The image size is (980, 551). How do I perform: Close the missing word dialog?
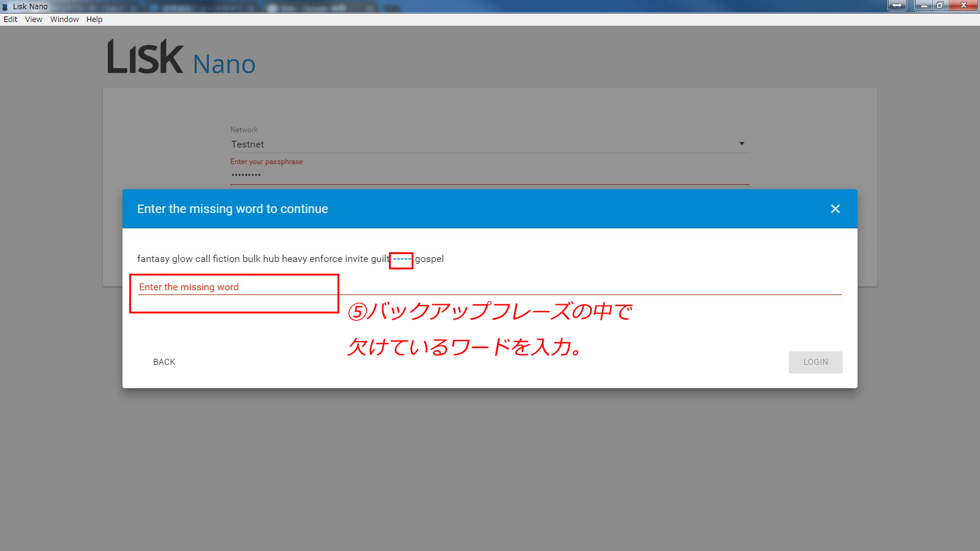tap(835, 209)
